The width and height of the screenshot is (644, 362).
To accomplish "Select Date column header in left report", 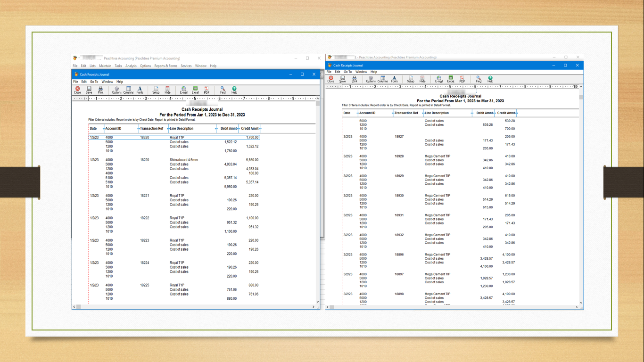I will point(93,128).
